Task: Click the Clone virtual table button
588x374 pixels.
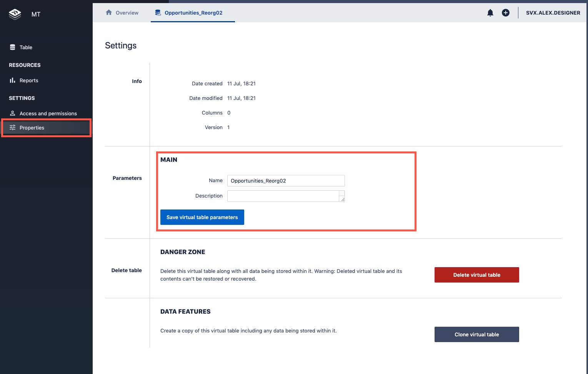Action: point(476,334)
